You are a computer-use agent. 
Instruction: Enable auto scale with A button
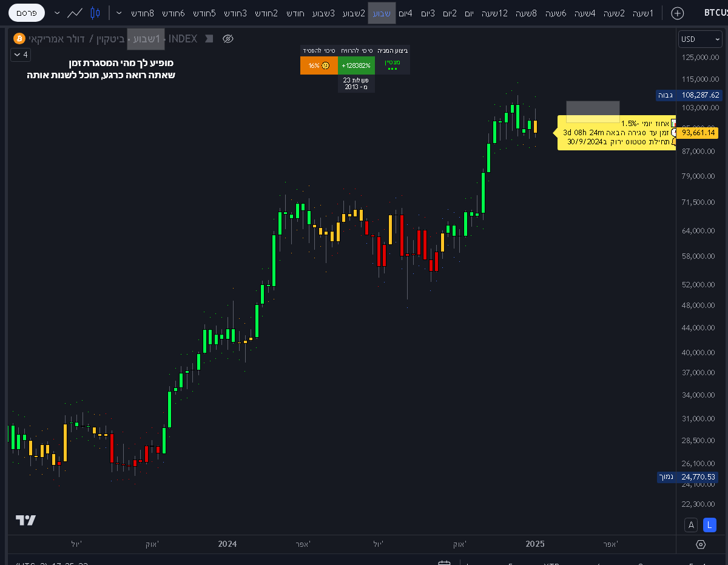[x=690, y=525]
